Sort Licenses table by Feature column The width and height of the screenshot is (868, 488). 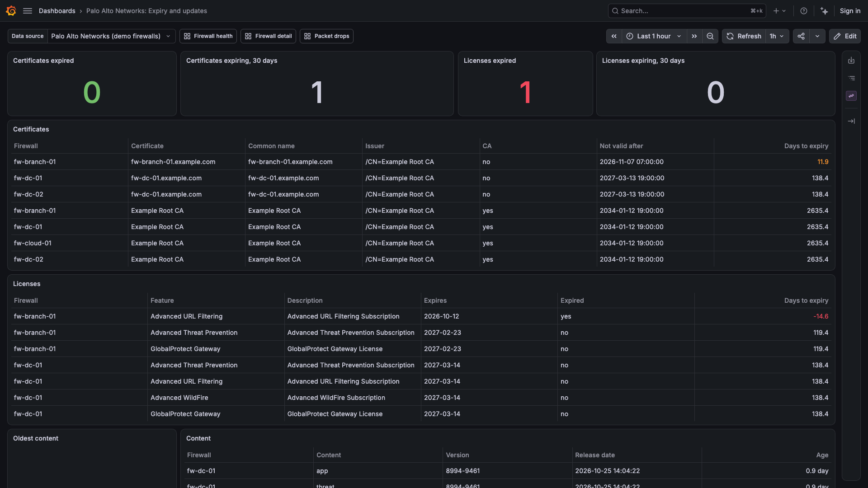coord(162,300)
